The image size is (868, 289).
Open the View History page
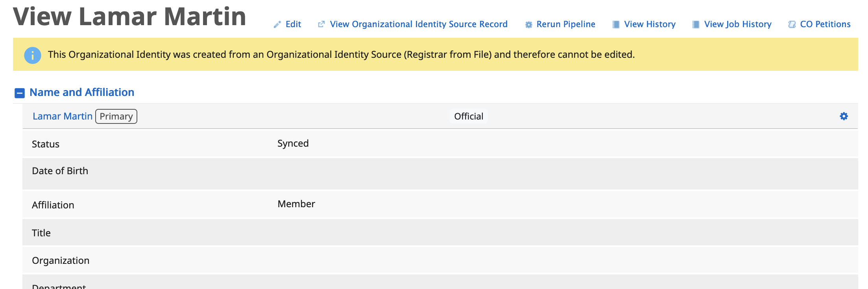point(650,24)
